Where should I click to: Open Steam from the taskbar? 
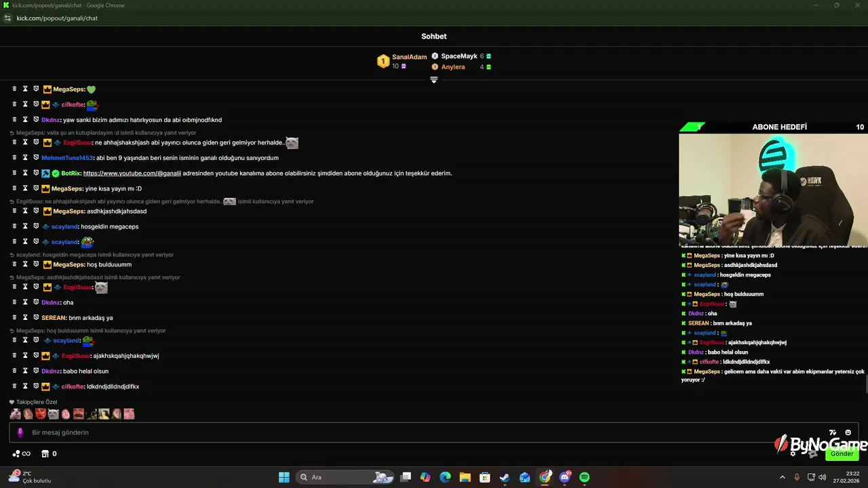tap(505, 477)
